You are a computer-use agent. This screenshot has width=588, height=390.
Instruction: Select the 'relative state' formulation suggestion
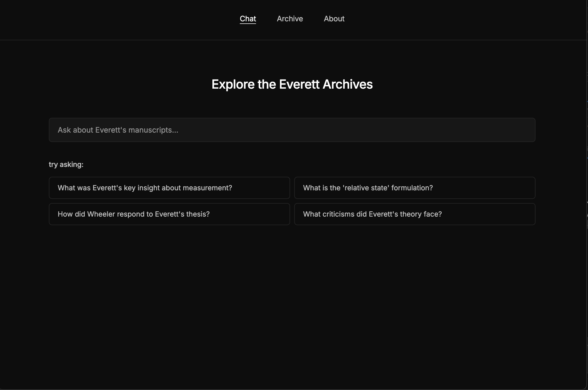(414, 188)
